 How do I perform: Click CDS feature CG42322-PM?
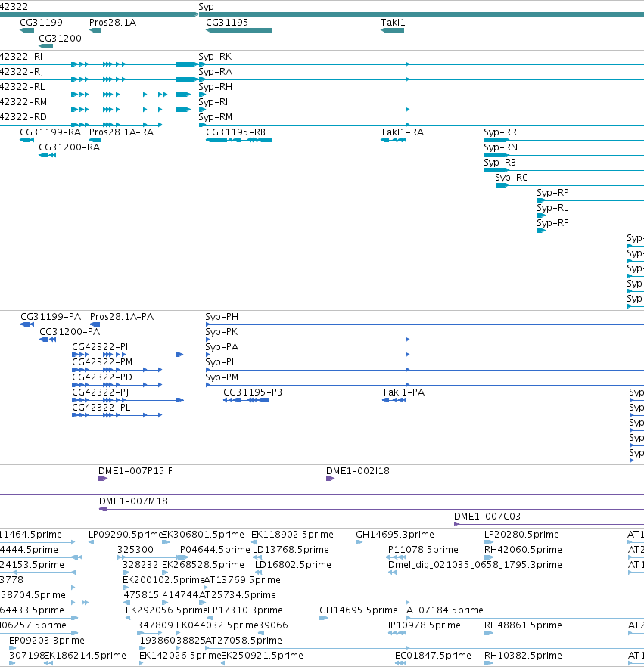point(102,362)
